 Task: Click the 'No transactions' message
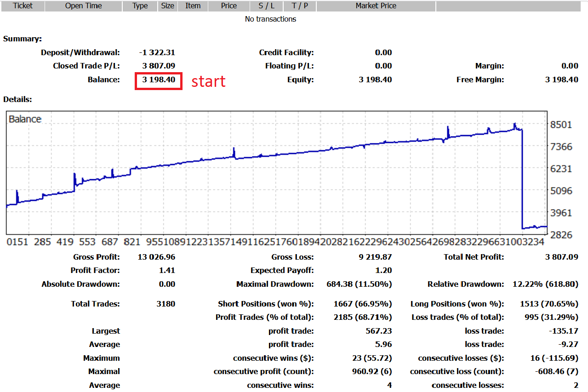coord(270,19)
